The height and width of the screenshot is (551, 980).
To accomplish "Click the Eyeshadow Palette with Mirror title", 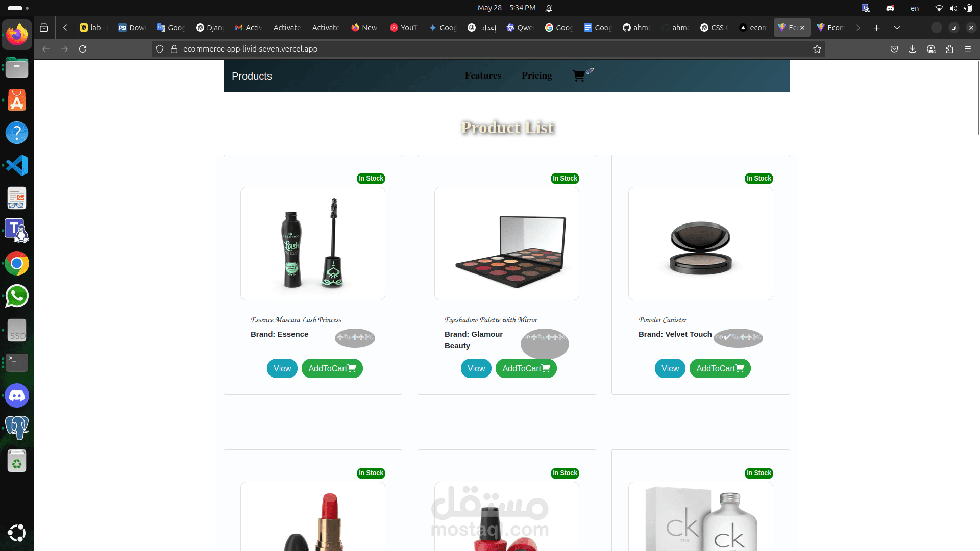I will [x=491, y=320].
